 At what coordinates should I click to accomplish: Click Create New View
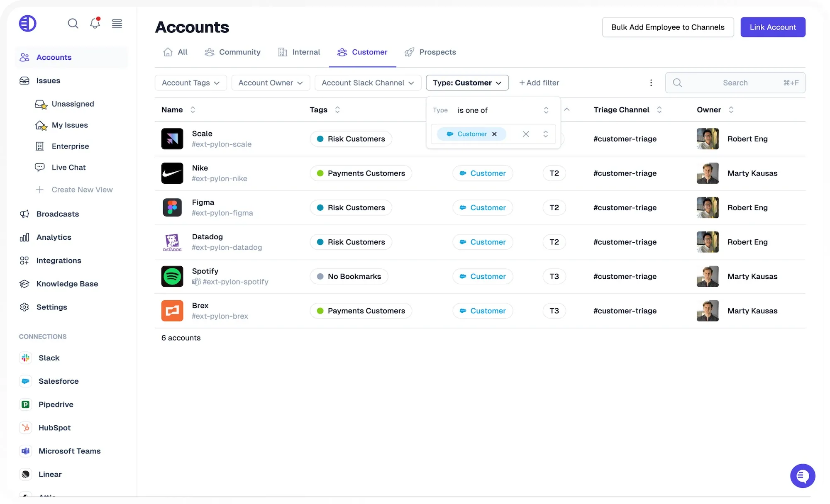tap(74, 190)
